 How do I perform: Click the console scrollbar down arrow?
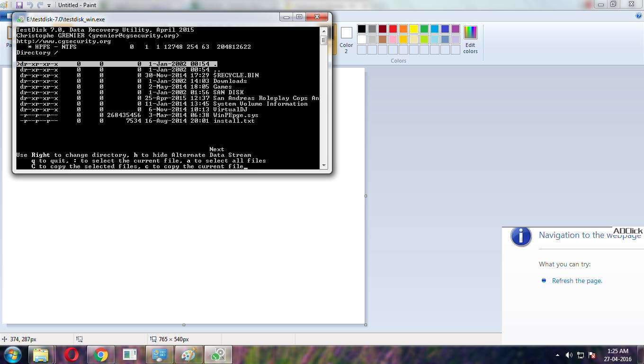324,165
